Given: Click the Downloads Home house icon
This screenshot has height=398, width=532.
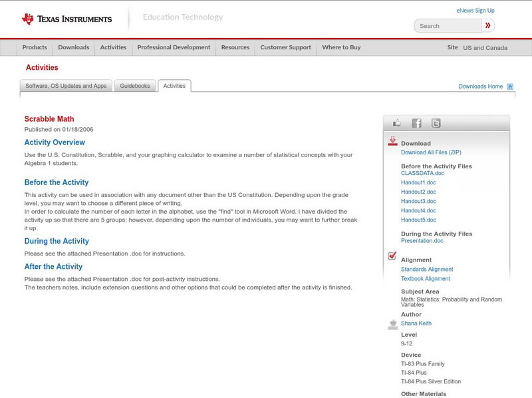Looking at the screenshot, I should 510,87.
